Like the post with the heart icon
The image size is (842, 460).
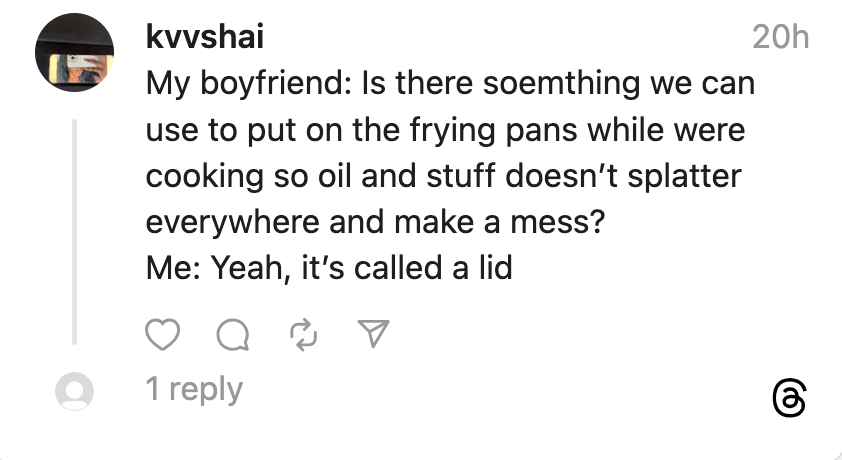162,336
